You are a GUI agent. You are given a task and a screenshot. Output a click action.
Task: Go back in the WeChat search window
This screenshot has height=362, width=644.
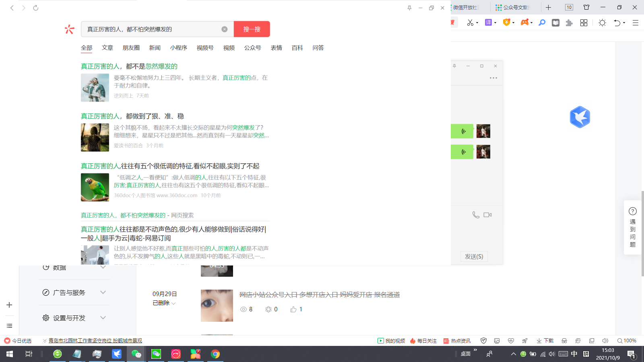tap(12, 8)
